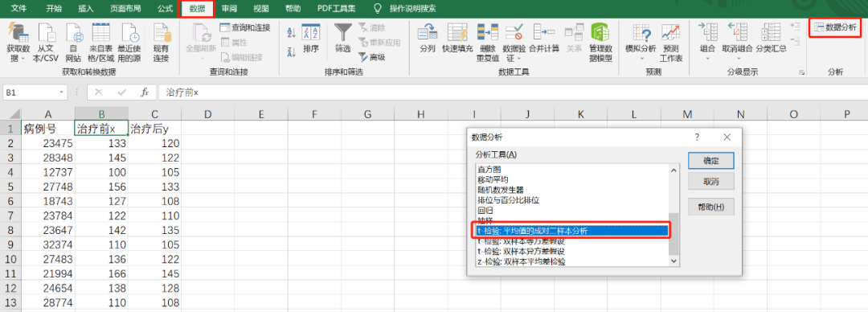Open 数据验证 tool
This screenshot has width=868, height=312.
click(514, 43)
